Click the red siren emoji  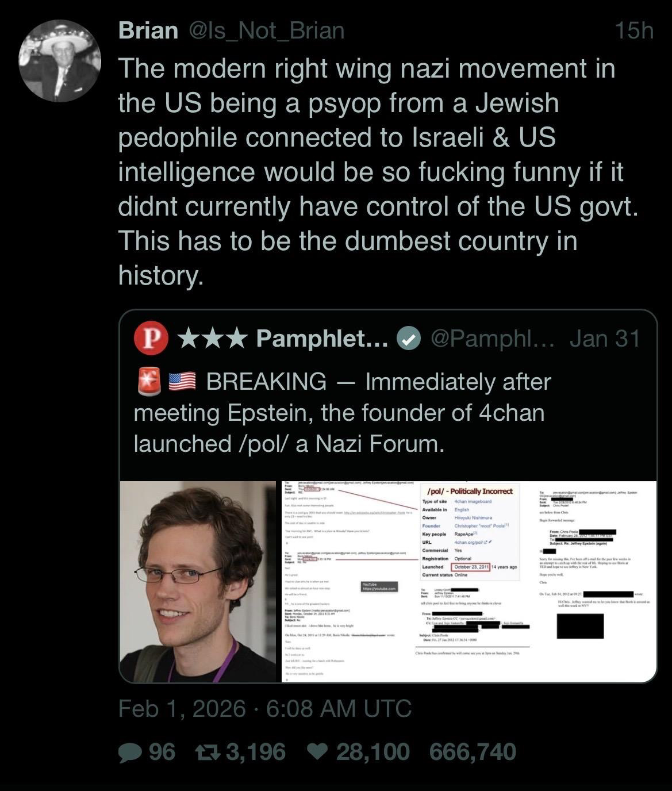click(x=148, y=382)
